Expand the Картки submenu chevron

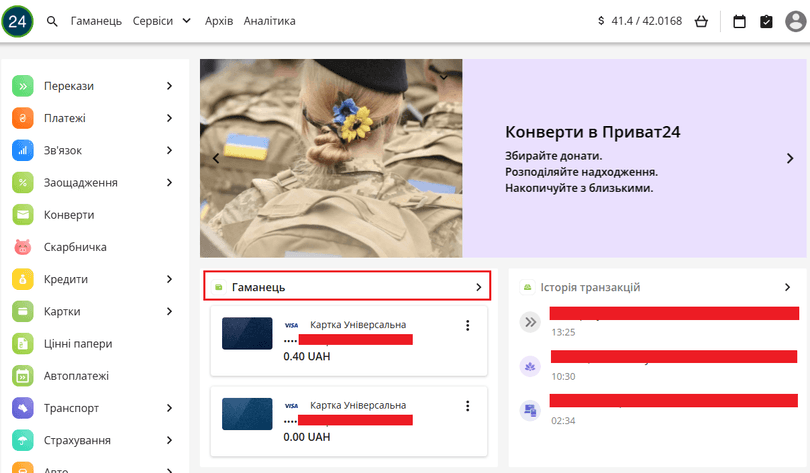(169, 311)
